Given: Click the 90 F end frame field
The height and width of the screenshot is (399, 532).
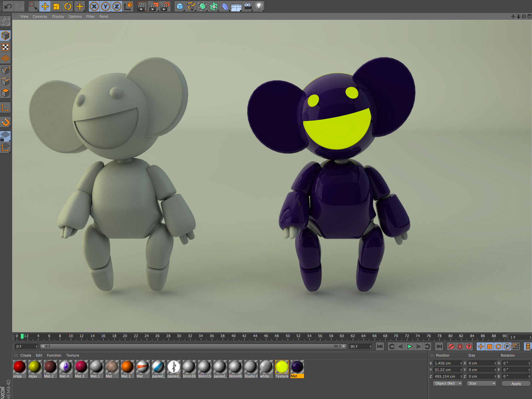Looking at the screenshot, I should (360, 346).
